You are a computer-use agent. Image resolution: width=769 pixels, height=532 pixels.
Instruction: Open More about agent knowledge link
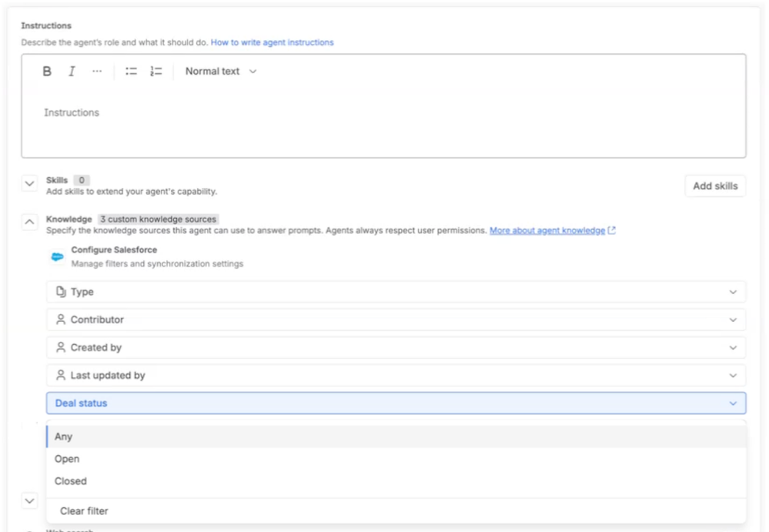coord(547,230)
